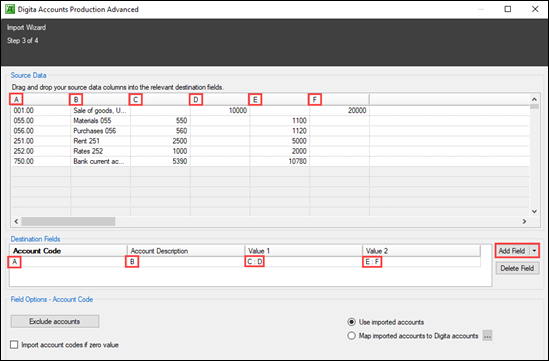
Task: Click the Value 2 mapping cell E : F
Action: [x=421, y=262]
